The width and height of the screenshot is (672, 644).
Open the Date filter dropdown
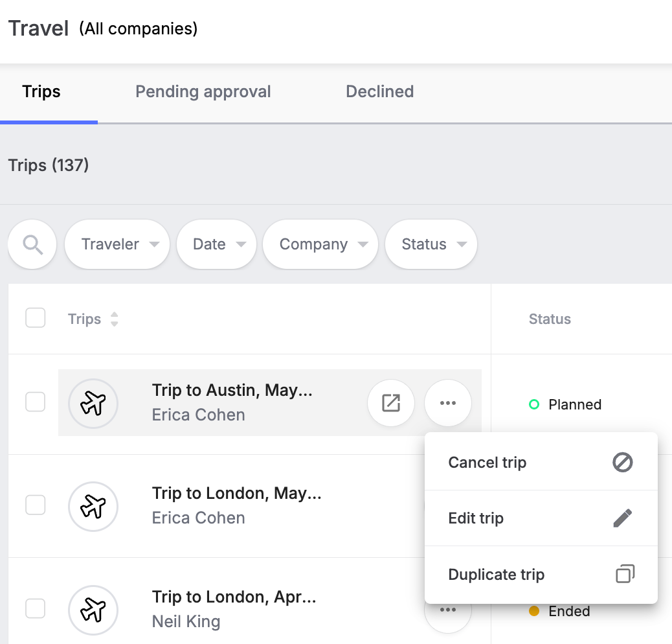(x=216, y=244)
